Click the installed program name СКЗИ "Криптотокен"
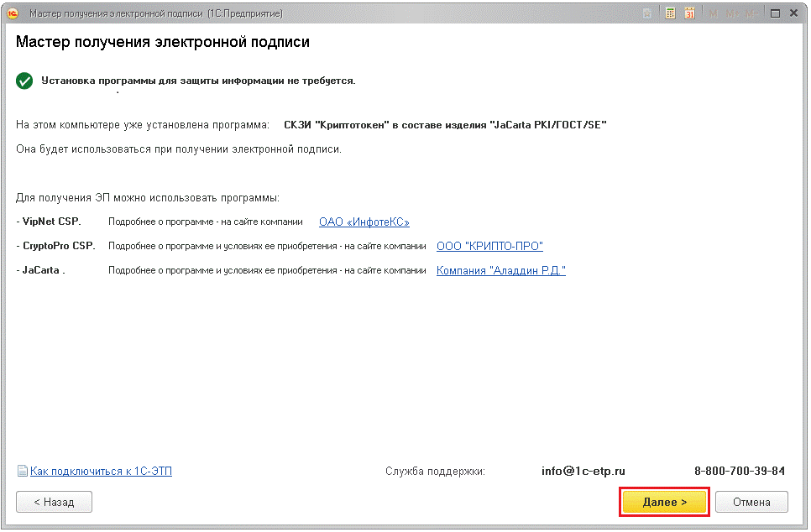Screen dimensions: 811x532 tap(445, 125)
